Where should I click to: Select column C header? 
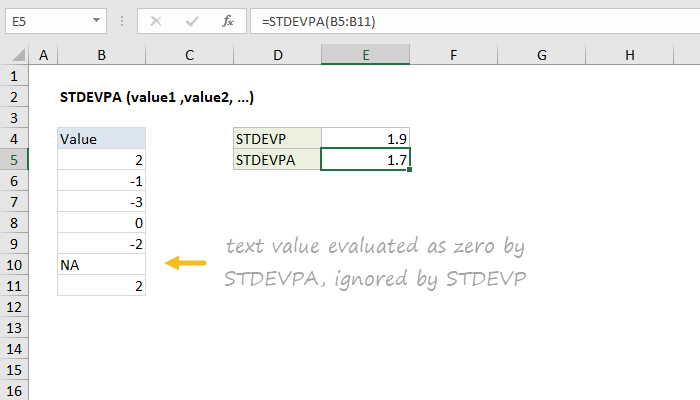[x=189, y=55]
